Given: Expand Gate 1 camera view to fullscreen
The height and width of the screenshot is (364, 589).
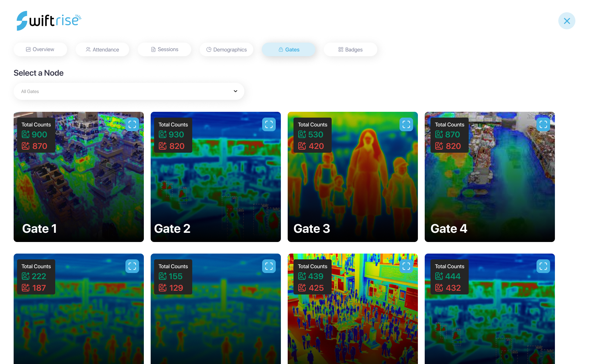Looking at the screenshot, I should tap(132, 124).
